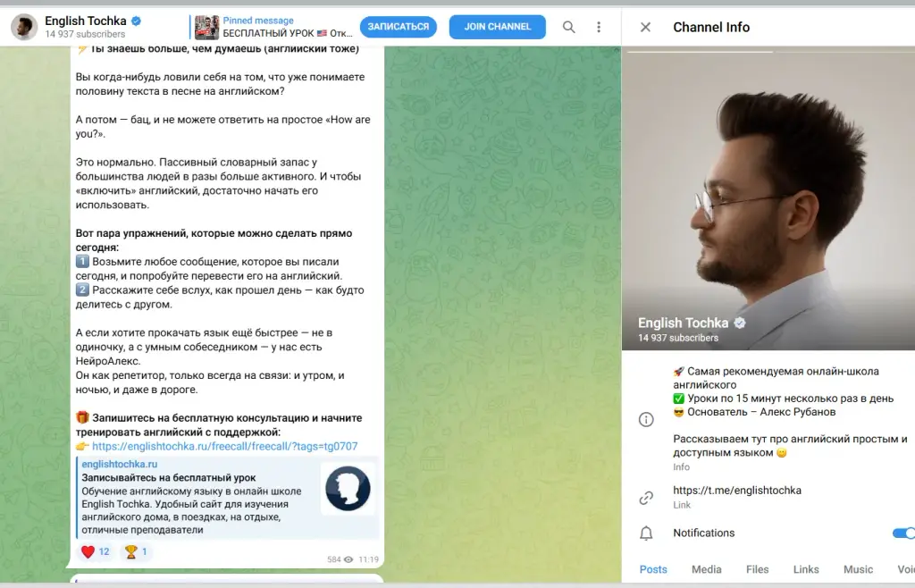Click the trophy reaction with 1
Image resolution: width=915 pixels, height=588 pixels.
136,551
